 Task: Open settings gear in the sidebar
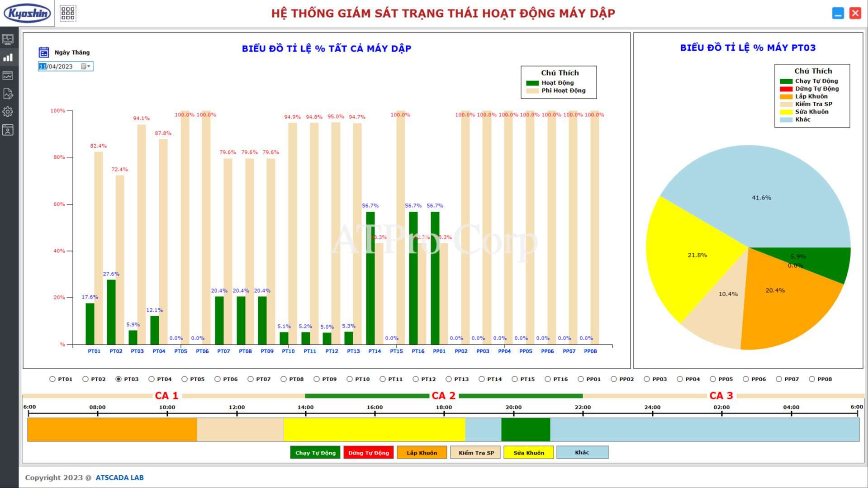point(8,112)
